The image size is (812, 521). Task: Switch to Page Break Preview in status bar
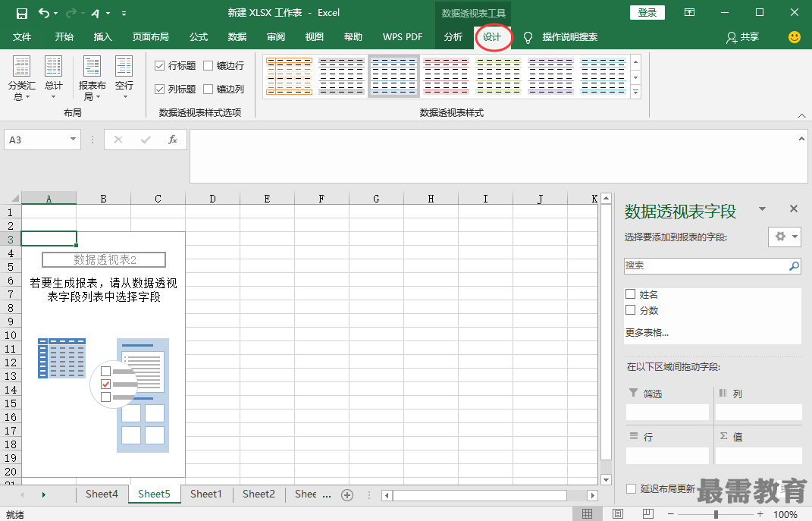647,513
